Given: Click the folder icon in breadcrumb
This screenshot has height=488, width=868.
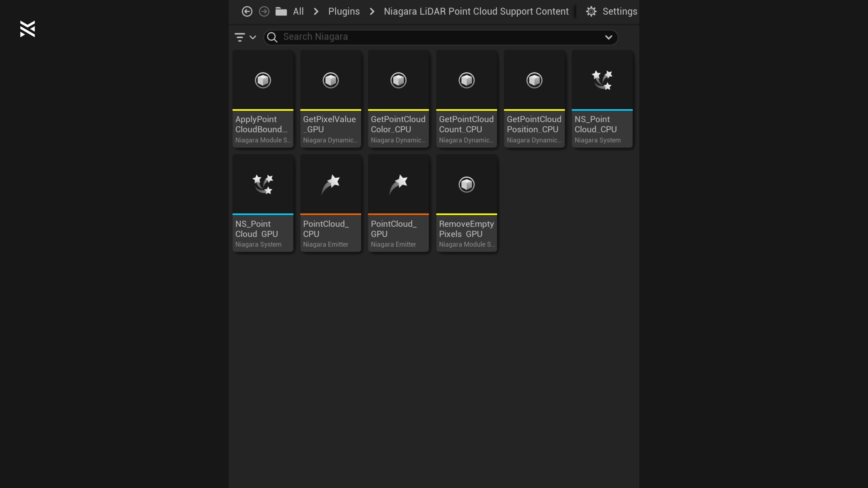Looking at the screenshot, I should pyautogui.click(x=281, y=12).
